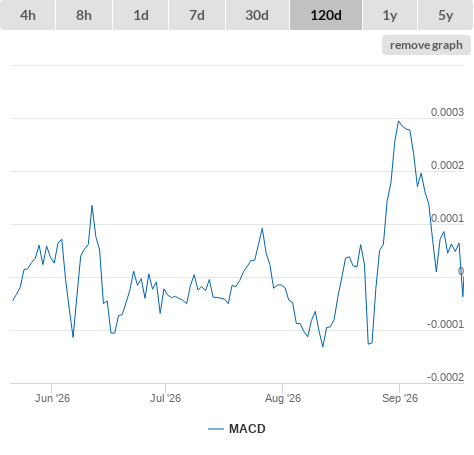Click the remove graph button
The height and width of the screenshot is (455, 474).
coord(426,45)
